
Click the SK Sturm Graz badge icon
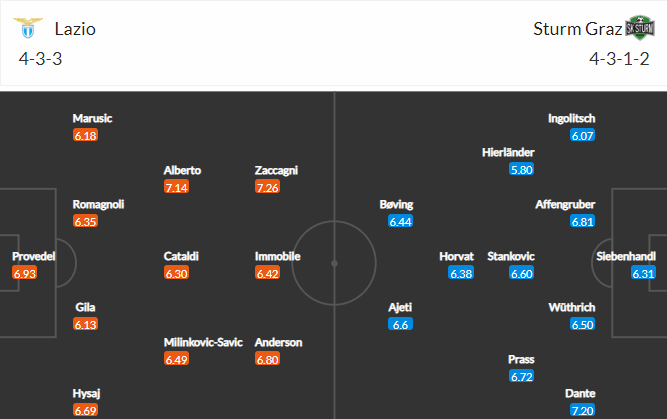click(x=640, y=28)
